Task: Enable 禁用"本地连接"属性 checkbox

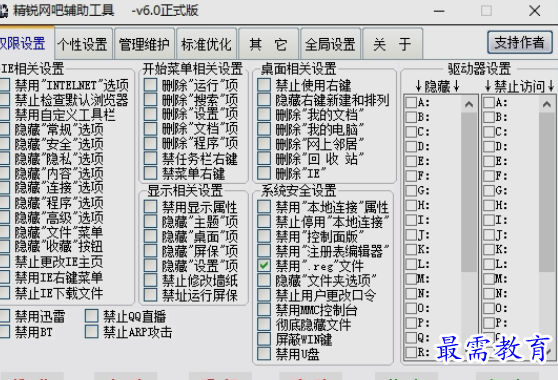Action: pos(264,207)
